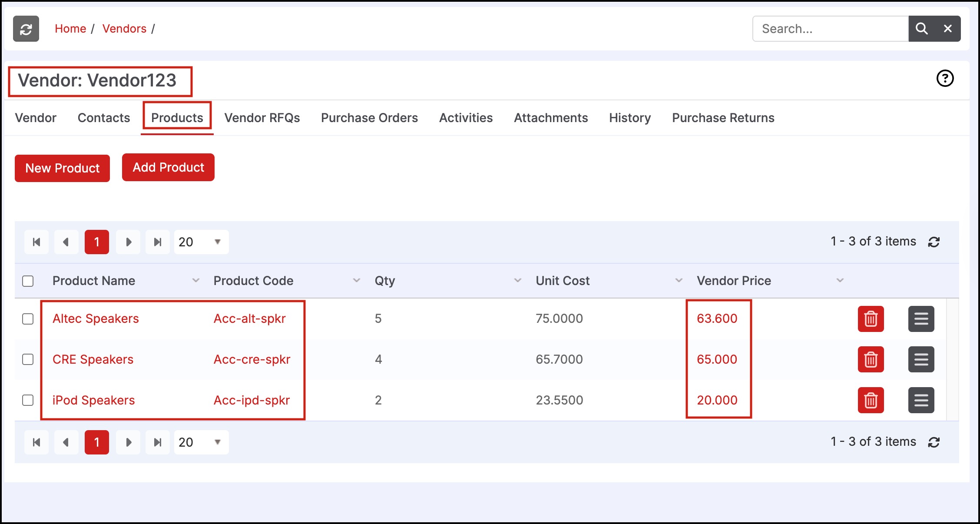Click unit cost value 75.0000

[x=560, y=318]
